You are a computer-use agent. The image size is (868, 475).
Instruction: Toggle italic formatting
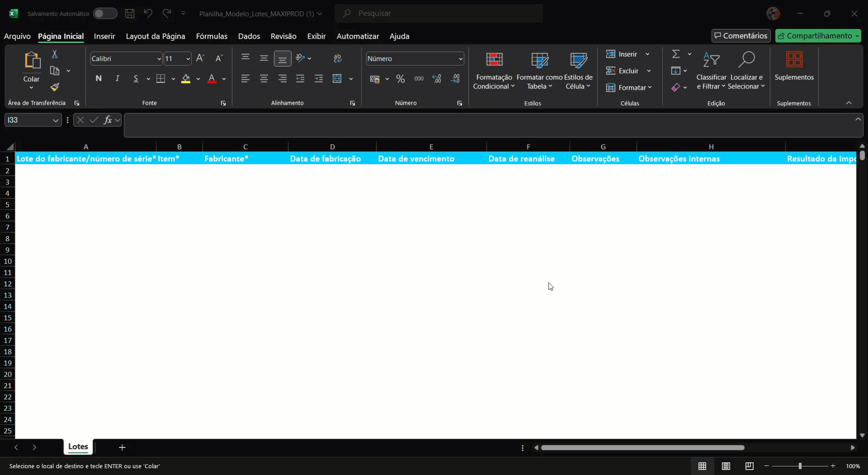click(117, 79)
